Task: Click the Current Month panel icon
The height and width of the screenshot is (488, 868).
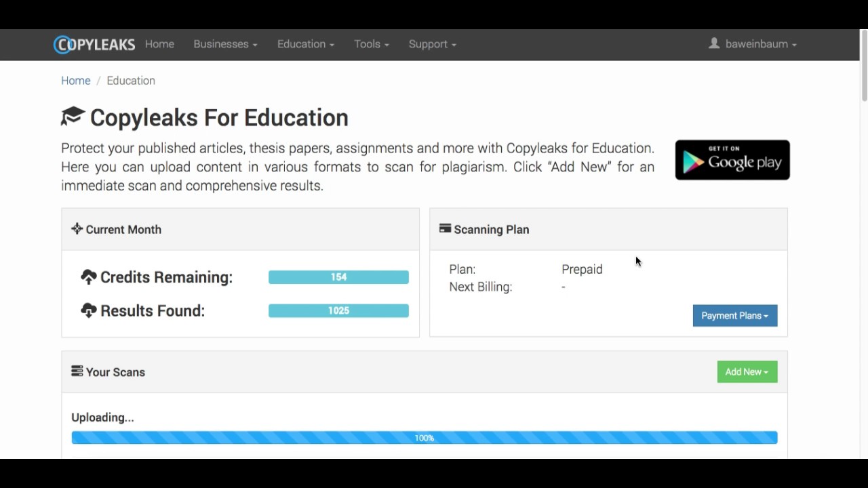Action: click(77, 229)
